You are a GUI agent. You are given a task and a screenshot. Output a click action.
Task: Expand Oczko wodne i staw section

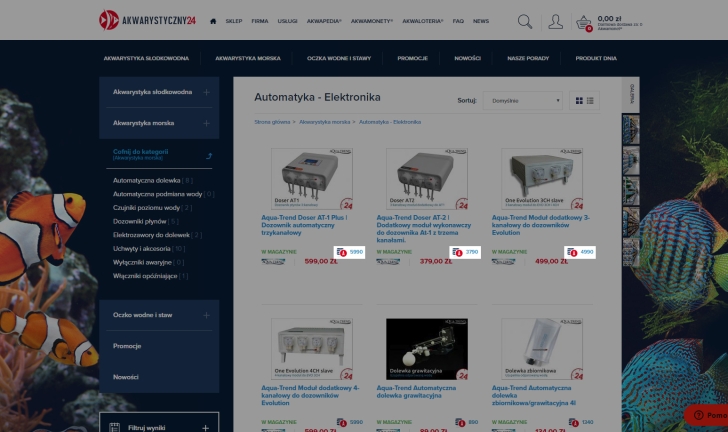click(206, 315)
